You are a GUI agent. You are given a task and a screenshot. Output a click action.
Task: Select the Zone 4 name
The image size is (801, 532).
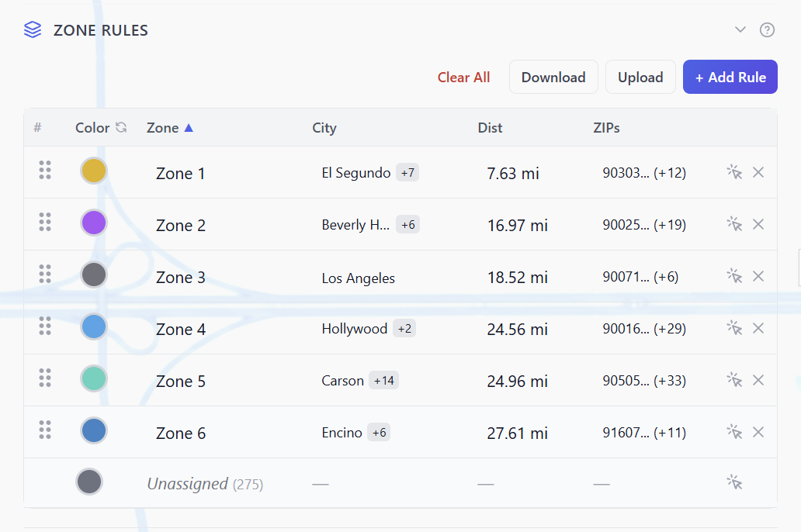180,330
